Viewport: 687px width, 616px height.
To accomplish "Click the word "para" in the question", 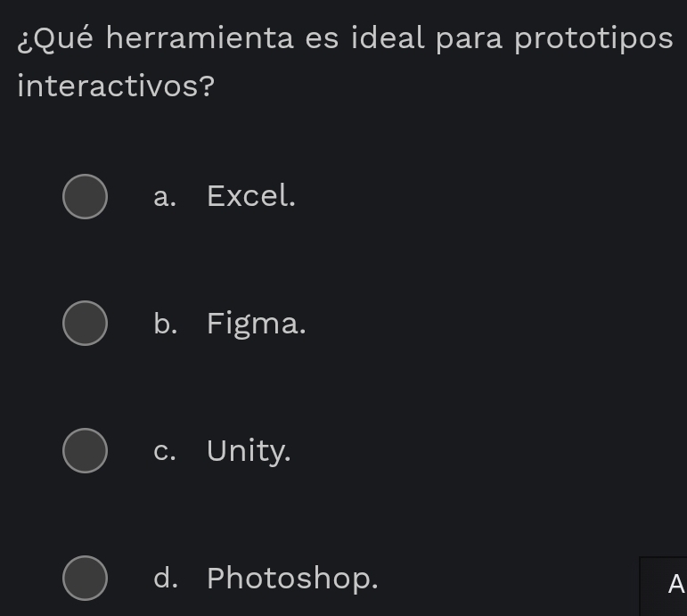I will tap(488, 38).
